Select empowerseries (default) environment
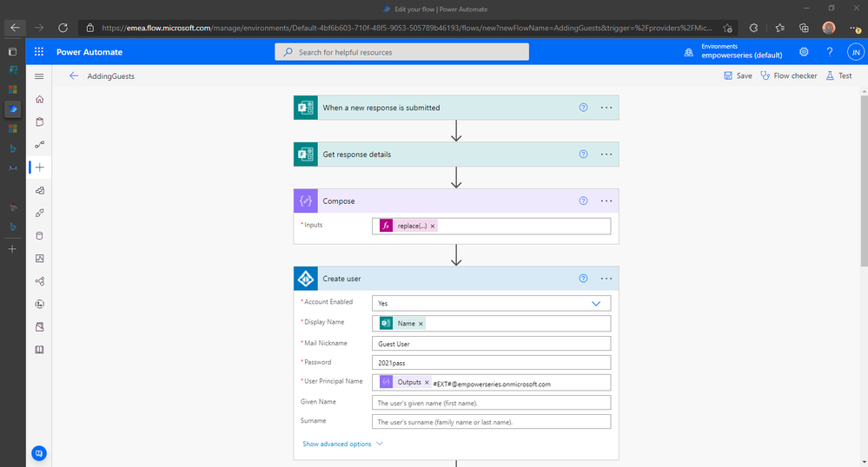 pos(742,56)
